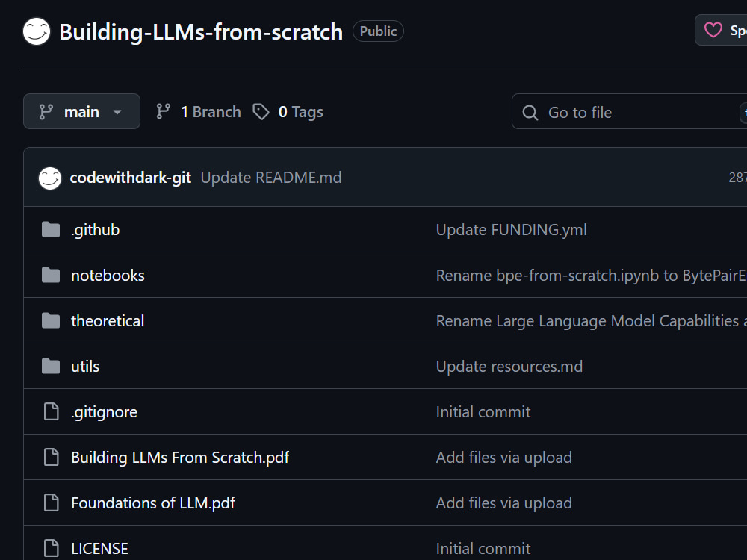
Task: Click the tag icon beside 0 Tags
Action: coord(261,112)
